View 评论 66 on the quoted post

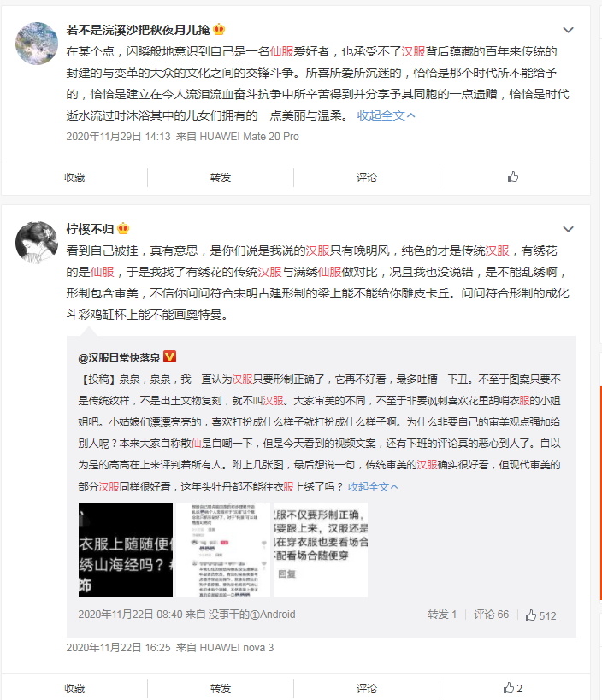tap(491, 615)
